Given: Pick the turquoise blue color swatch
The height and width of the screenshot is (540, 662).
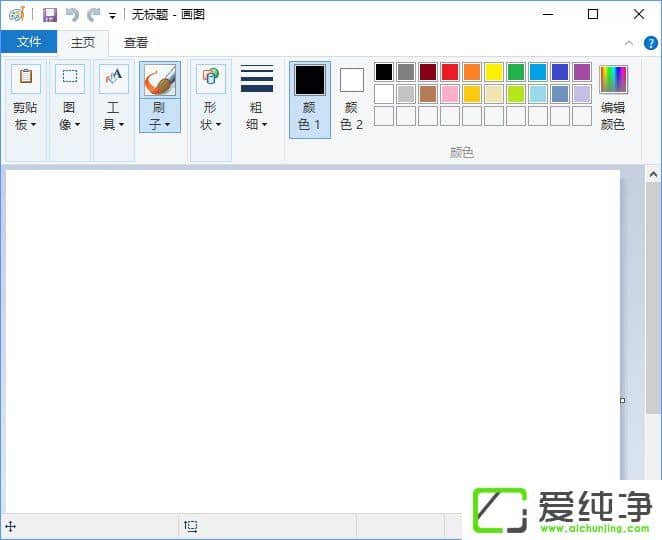Looking at the screenshot, I should 537,72.
